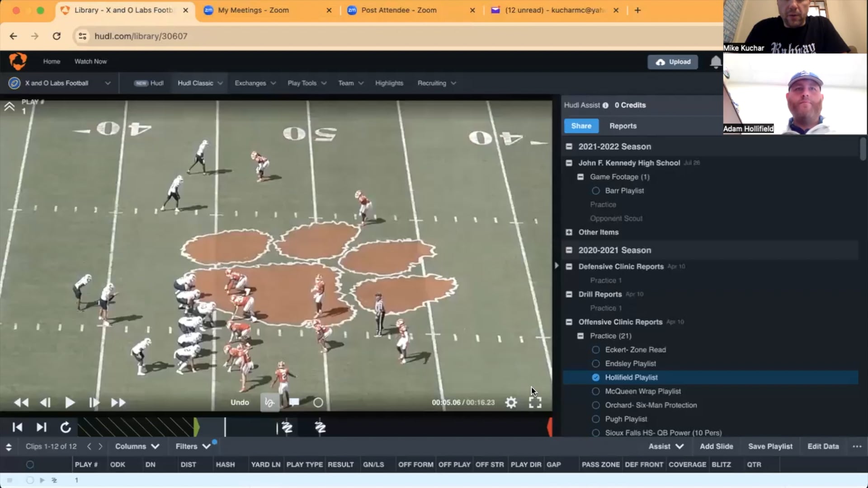
Task: Collapse the 2021-2022 Season section
Action: (569, 146)
